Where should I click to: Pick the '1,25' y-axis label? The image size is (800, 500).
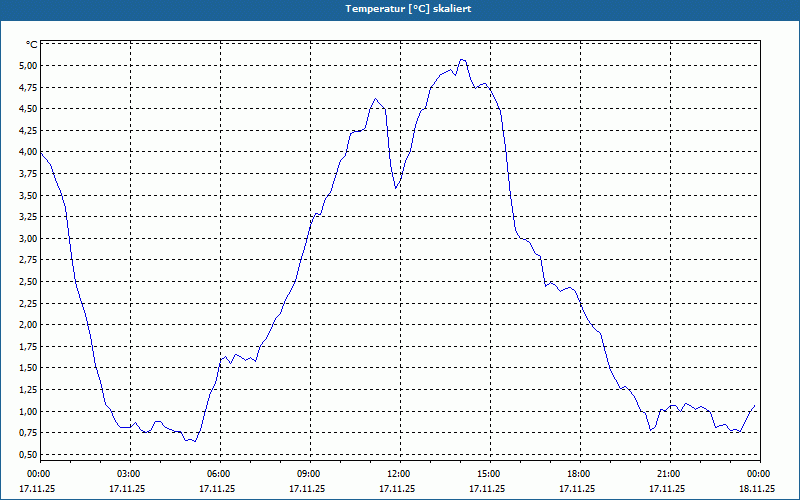tap(28, 390)
